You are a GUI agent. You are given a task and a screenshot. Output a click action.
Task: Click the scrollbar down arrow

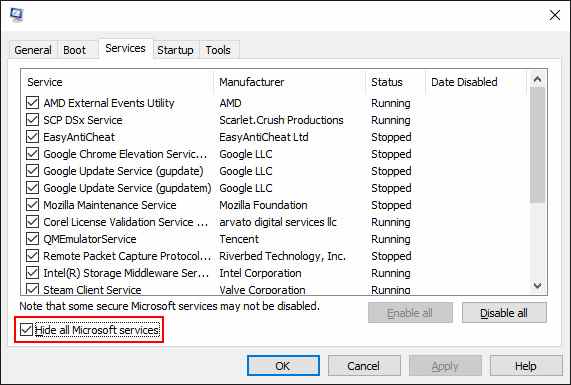click(537, 286)
